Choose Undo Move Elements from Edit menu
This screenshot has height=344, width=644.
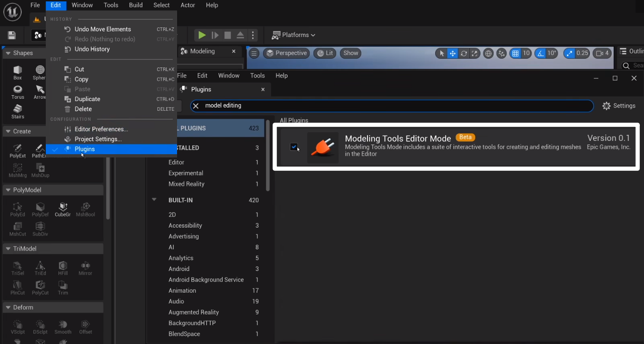point(111,29)
